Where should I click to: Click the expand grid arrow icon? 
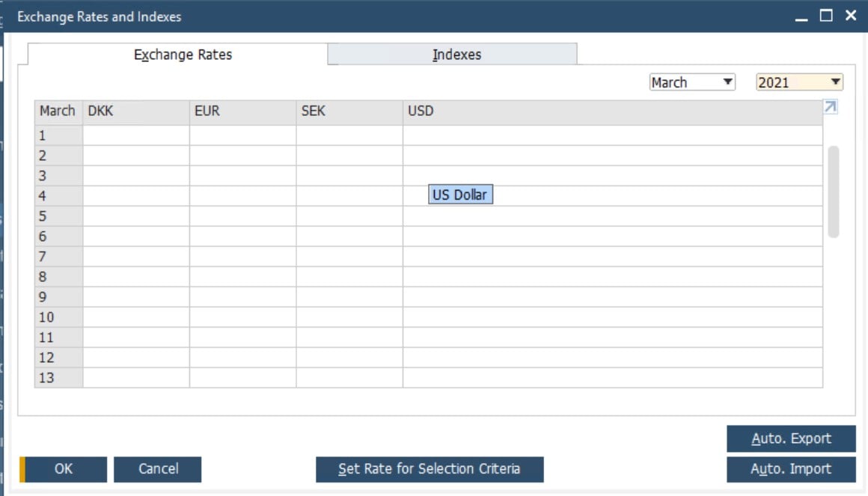(x=829, y=108)
